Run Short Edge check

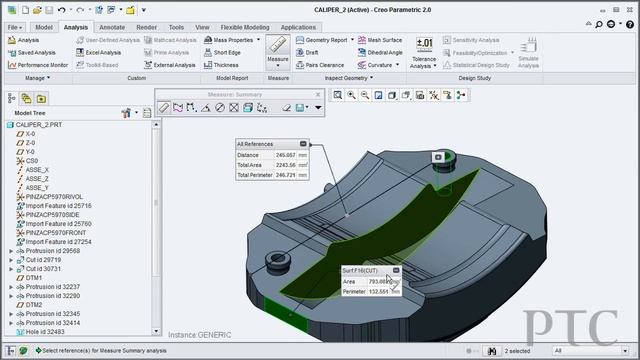(222, 53)
